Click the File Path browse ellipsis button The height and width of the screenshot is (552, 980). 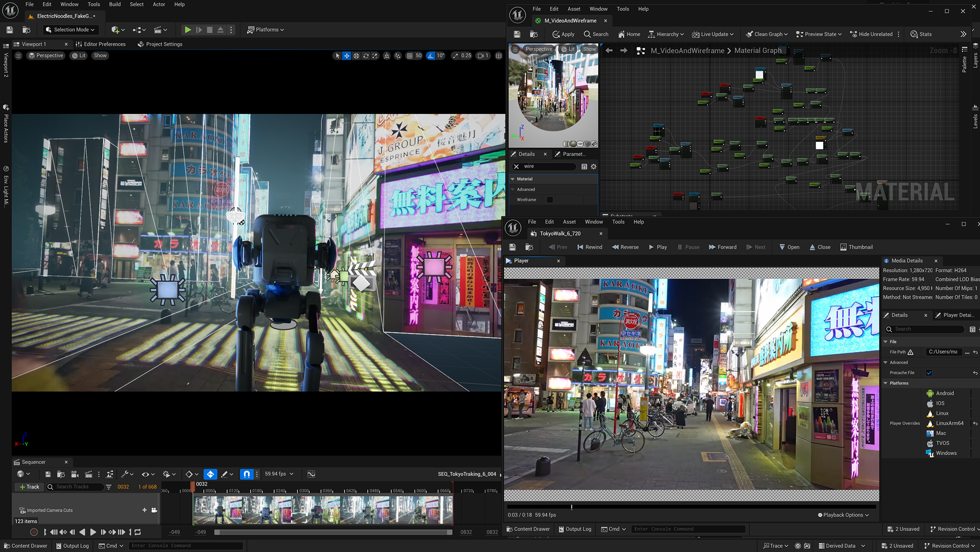click(967, 352)
